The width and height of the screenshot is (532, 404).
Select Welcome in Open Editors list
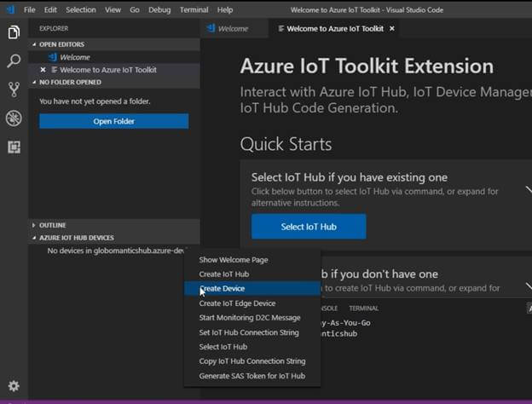click(114, 57)
